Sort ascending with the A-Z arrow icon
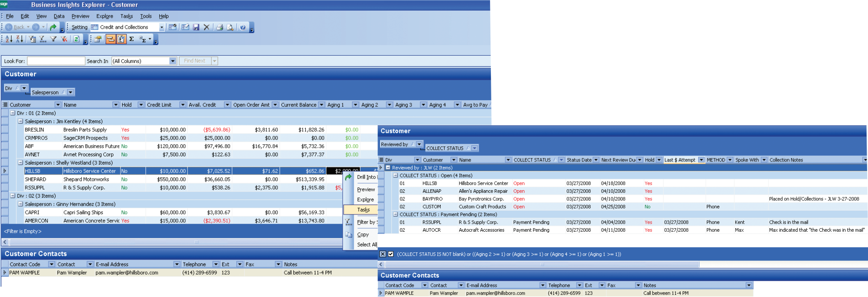 pos(9,39)
